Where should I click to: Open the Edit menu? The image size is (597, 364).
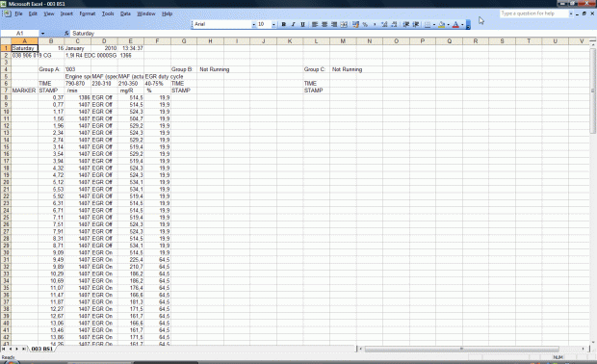pos(33,13)
